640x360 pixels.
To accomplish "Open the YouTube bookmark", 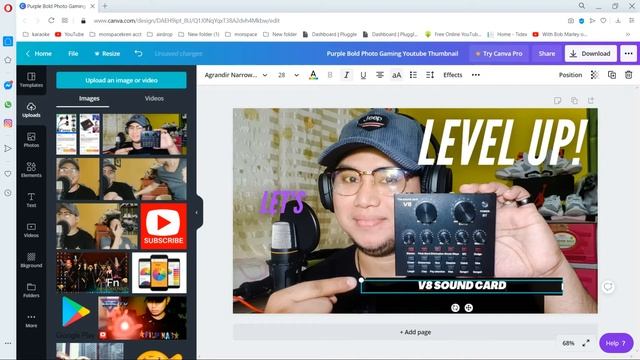I will click(x=69, y=34).
